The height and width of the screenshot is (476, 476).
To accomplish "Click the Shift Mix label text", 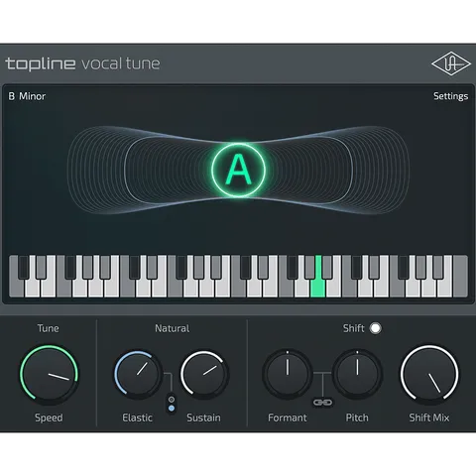I will tap(429, 417).
